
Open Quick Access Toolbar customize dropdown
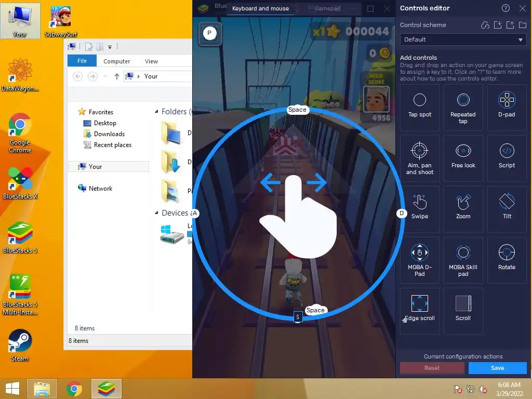point(110,47)
